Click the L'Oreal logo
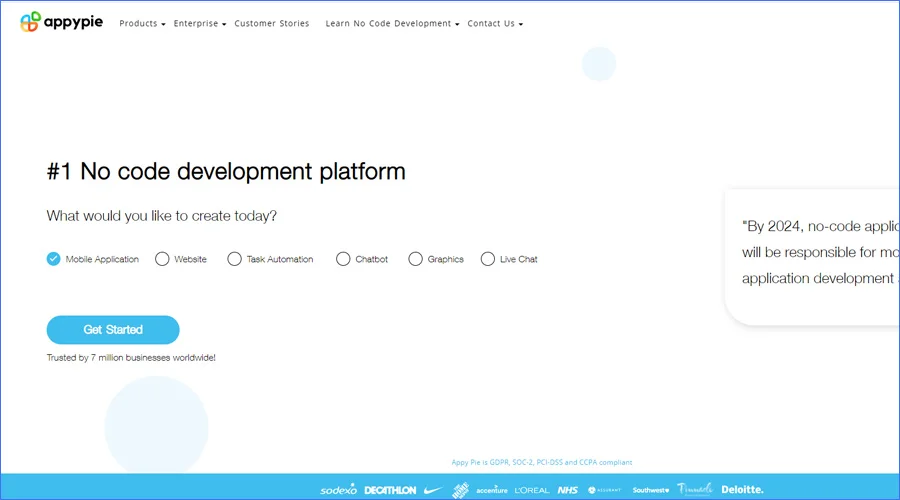This screenshot has width=900, height=500. [x=531, y=490]
